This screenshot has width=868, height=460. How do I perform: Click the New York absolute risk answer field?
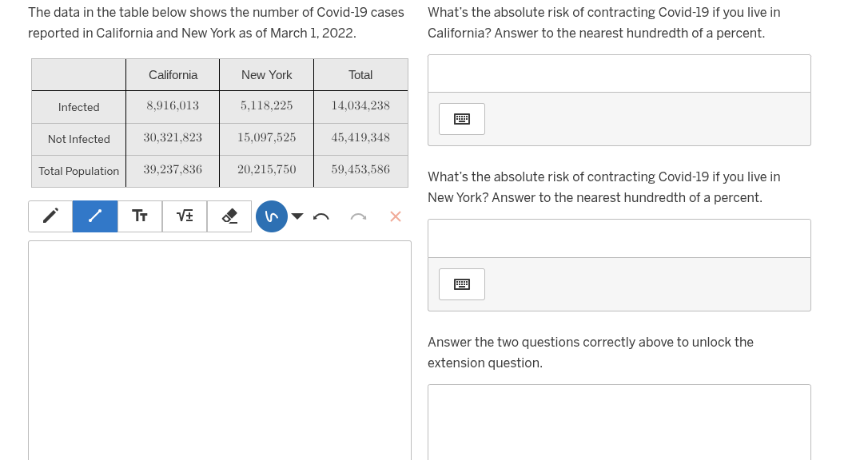point(619,237)
